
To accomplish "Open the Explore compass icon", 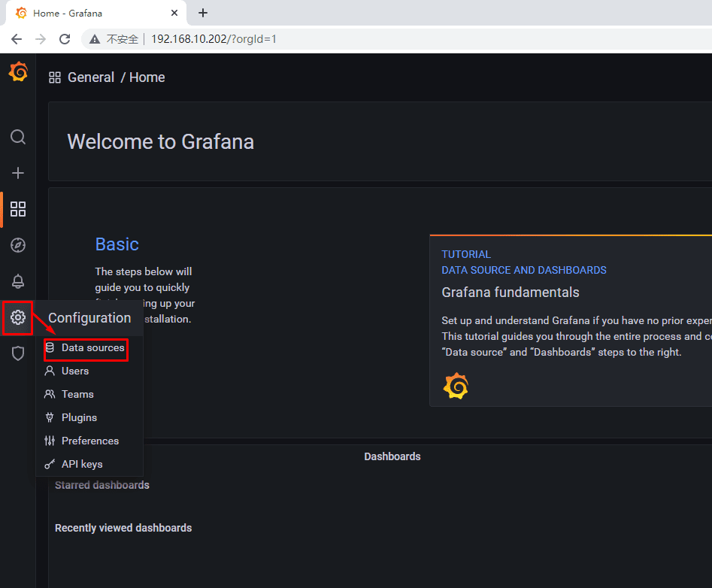I will 18,245.
